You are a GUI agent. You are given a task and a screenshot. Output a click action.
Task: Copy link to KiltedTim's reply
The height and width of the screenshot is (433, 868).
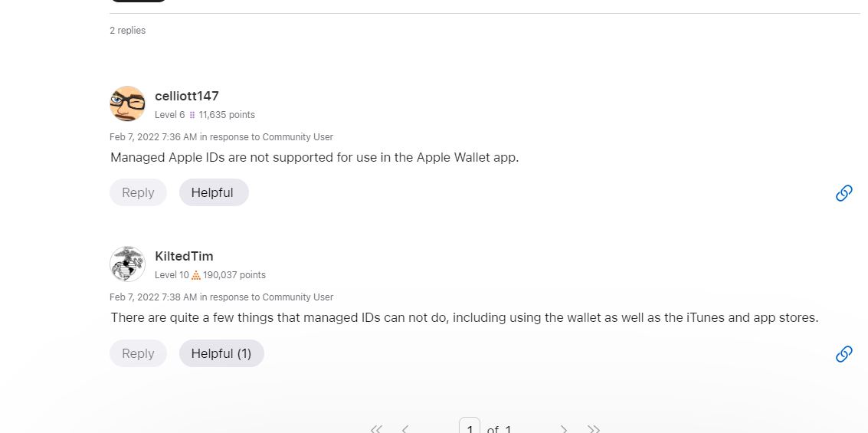pyautogui.click(x=843, y=353)
